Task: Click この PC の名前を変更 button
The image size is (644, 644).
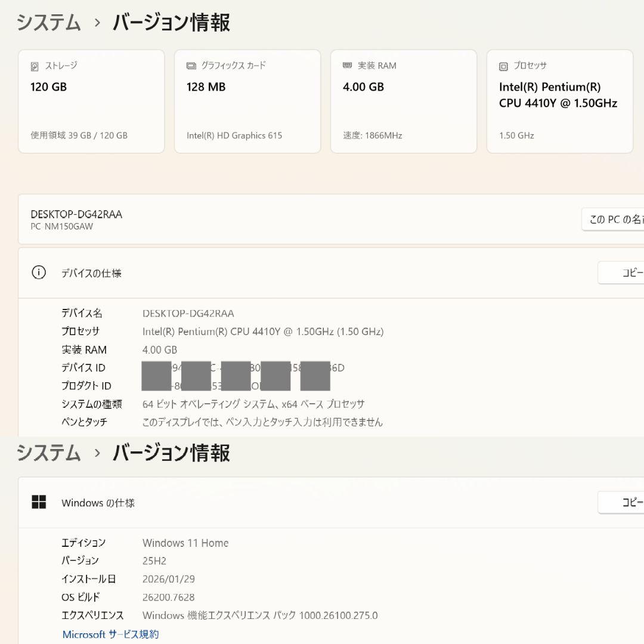Action: point(620,219)
